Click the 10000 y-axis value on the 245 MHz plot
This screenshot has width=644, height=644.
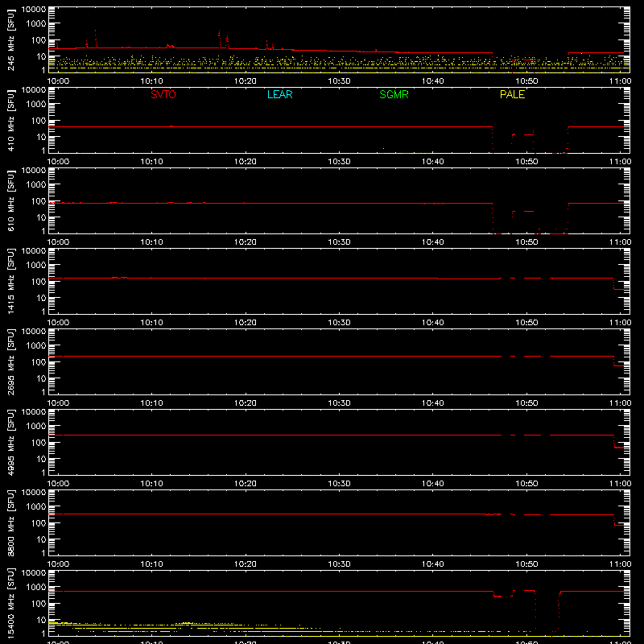coord(34,10)
